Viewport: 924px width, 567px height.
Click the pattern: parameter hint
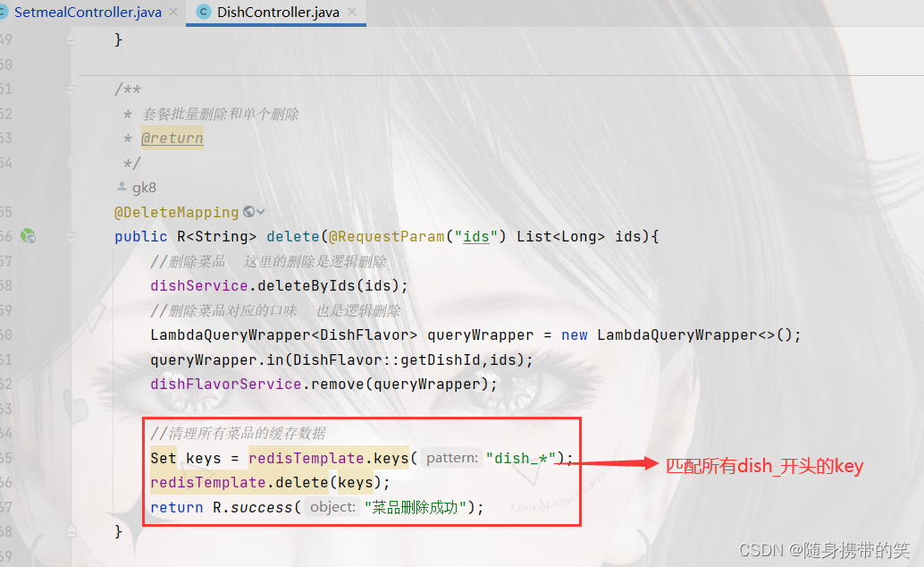tap(452, 458)
